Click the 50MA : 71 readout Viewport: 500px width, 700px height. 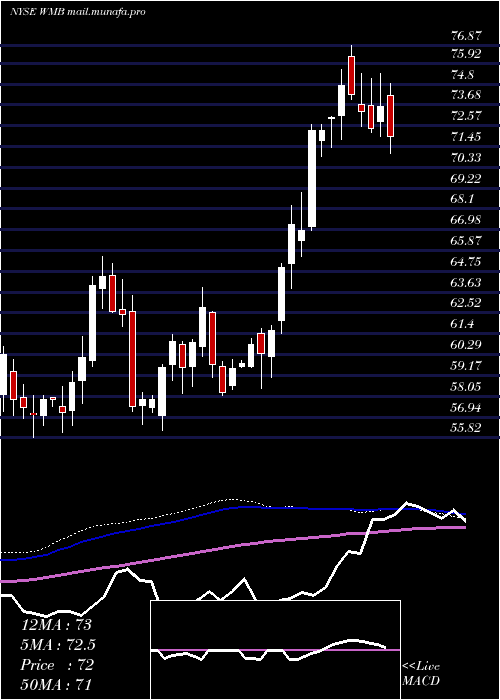point(56,686)
